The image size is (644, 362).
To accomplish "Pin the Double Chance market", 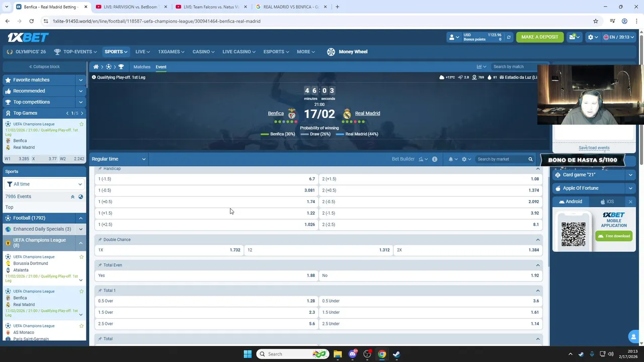I will tap(100, 240).
